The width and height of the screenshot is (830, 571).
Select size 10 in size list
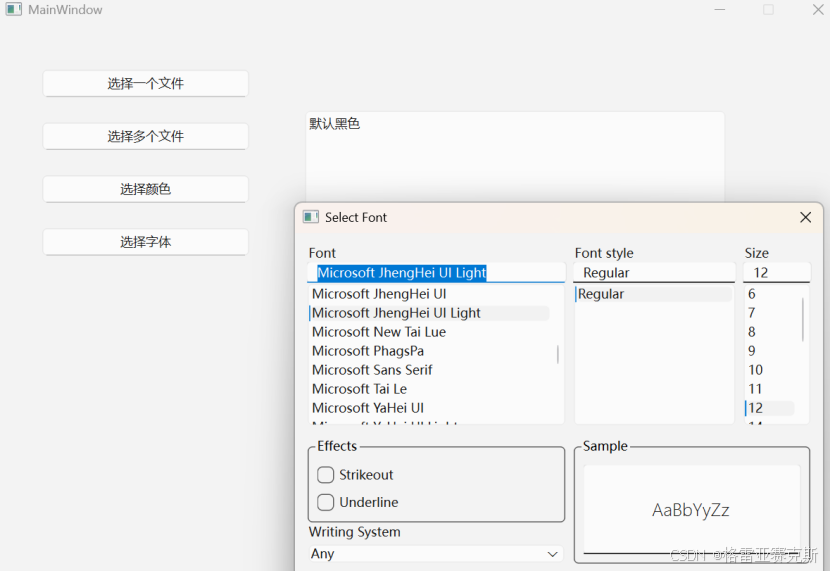(770, 370)
